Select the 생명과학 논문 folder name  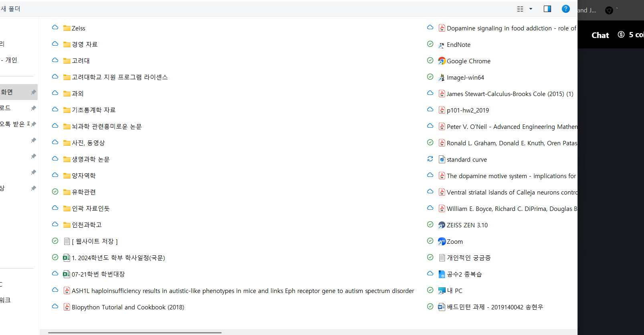(x=91, y=159)
